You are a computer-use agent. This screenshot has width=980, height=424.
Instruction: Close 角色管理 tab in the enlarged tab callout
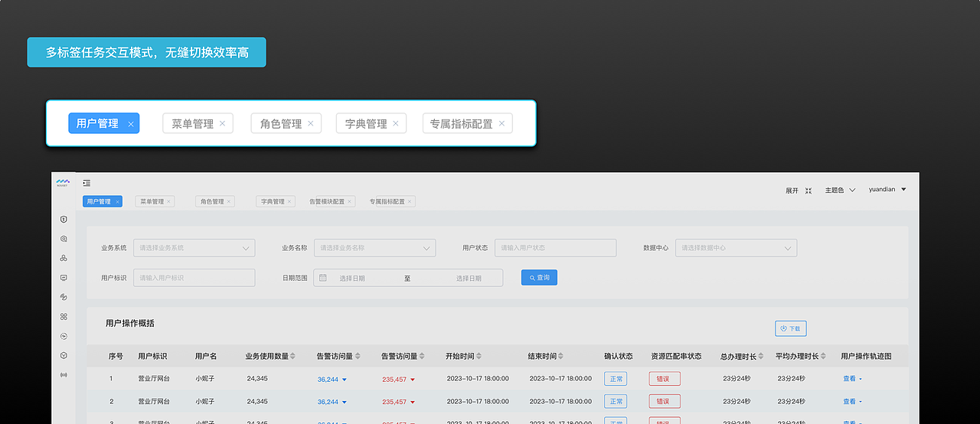point(310,123)
